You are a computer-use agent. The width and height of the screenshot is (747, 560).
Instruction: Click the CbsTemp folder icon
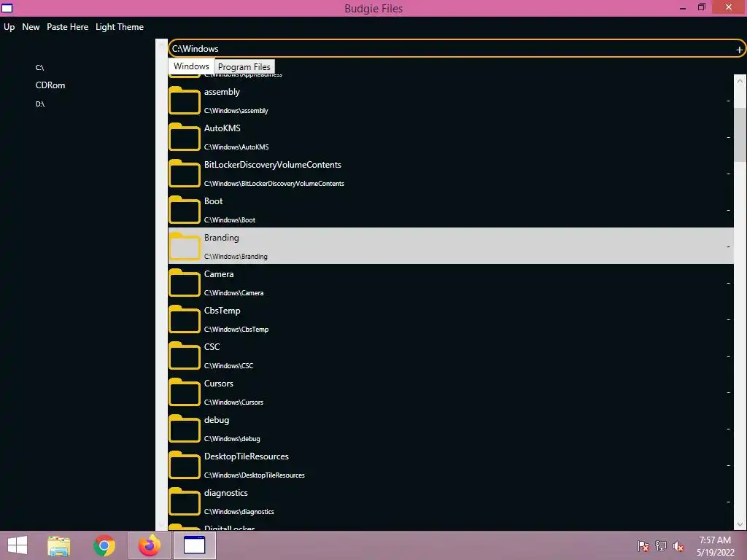pos(185,319)
